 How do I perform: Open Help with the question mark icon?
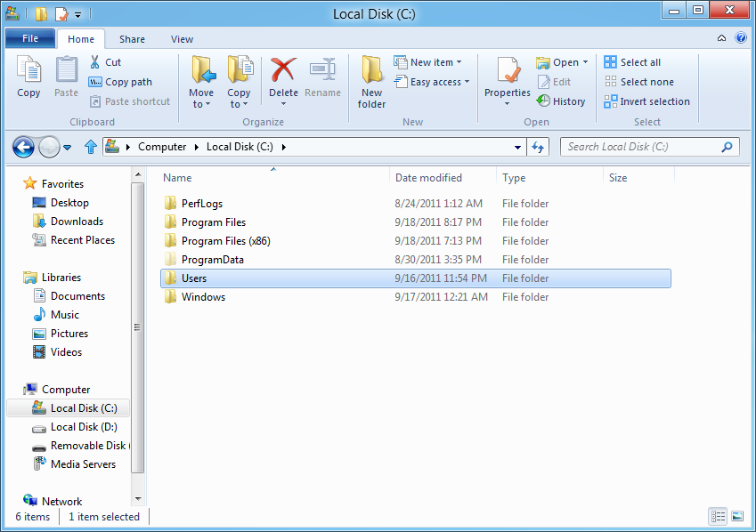(741, 37)
